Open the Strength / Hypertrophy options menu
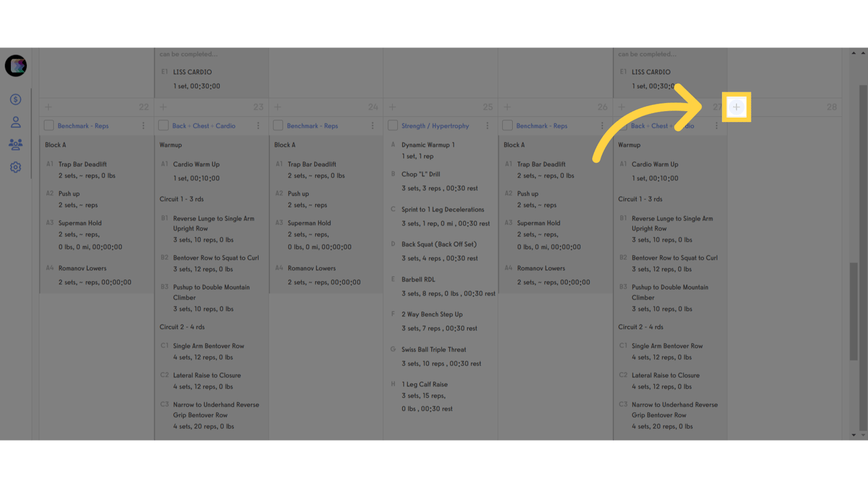 pyautogui.click(x=487, y=126)
